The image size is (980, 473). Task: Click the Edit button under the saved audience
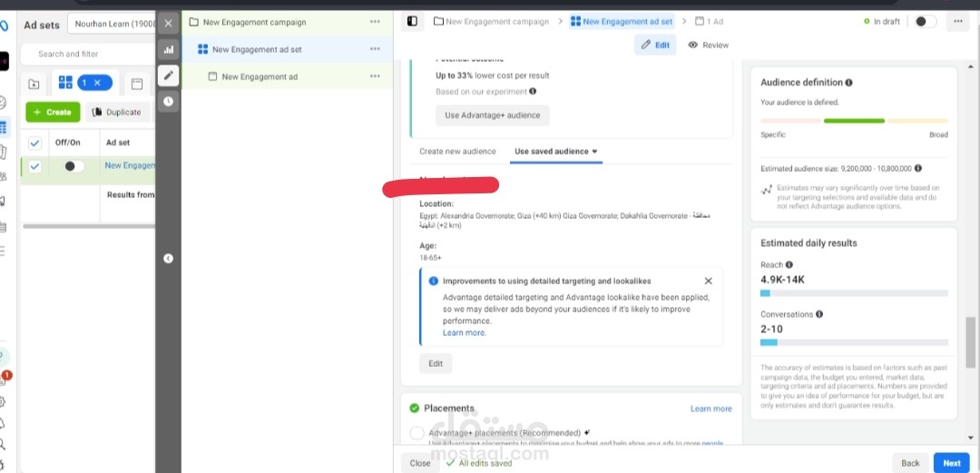click(436, 363)
